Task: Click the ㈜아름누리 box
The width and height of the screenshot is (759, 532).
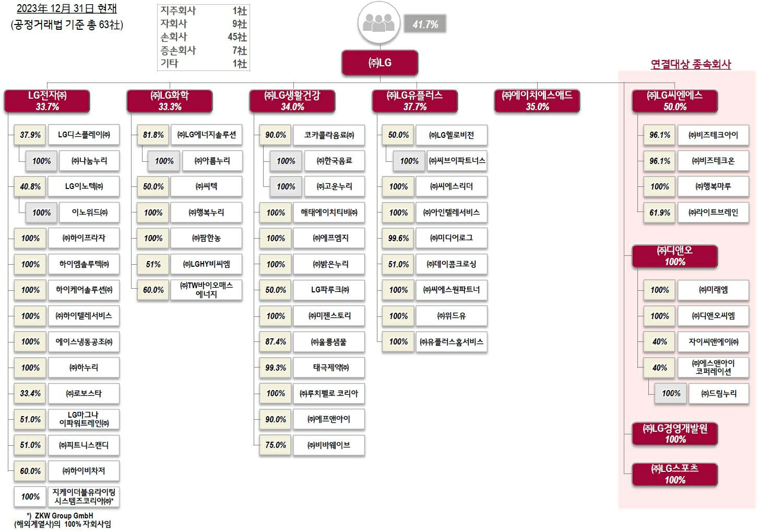Action: [x=212, y=161]
